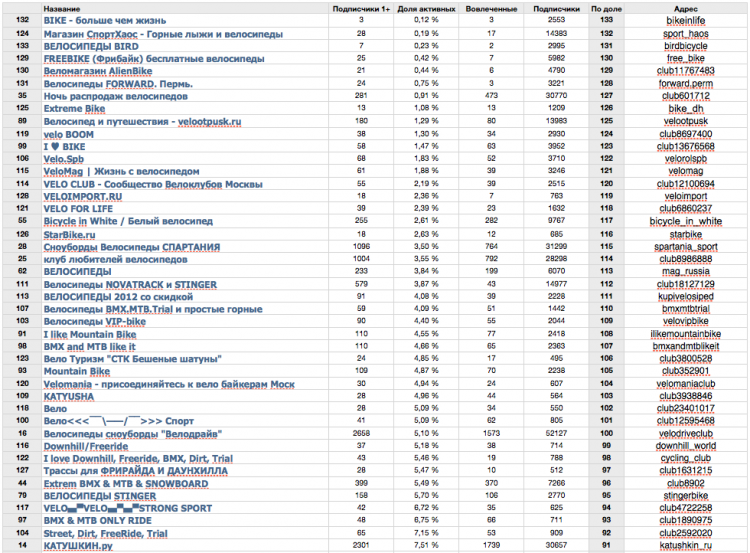Image resolution: width=750 pixels, height=553 pixels.
Task: Open Велосипеды FORWARD. Пермь. link
Action: tap(118, 84)
